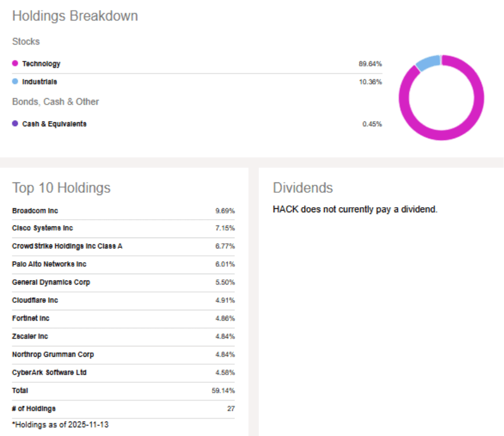Click the blue Industrials donut chart slice
Viewport: 504px width, 436px height.
pyautogui.click(x=427, y=63)
